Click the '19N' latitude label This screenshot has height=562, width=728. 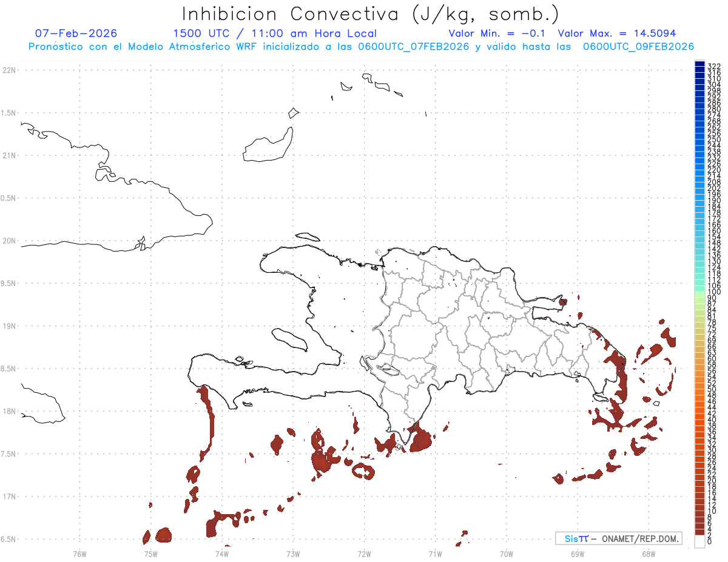[x=8, y=326]
